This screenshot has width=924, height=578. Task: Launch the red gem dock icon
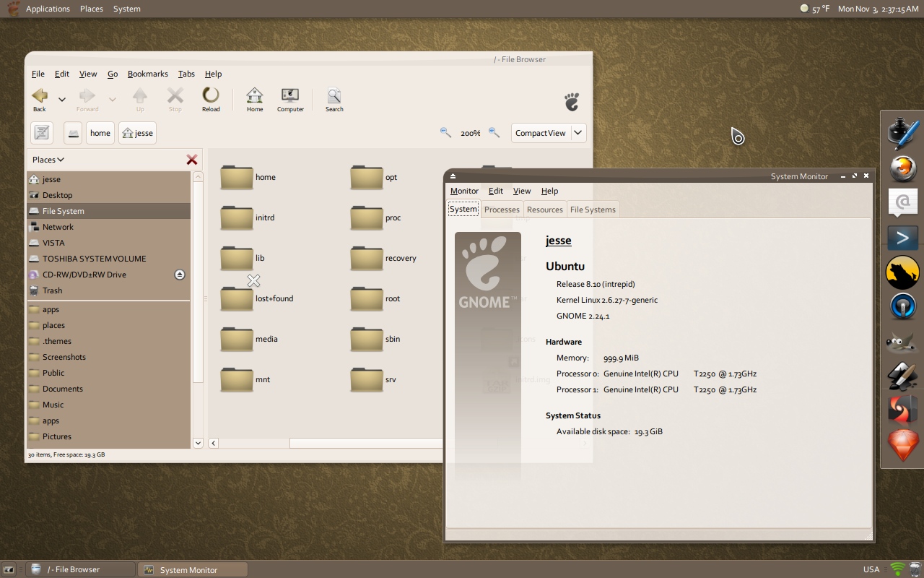click(x=902, y=446)
